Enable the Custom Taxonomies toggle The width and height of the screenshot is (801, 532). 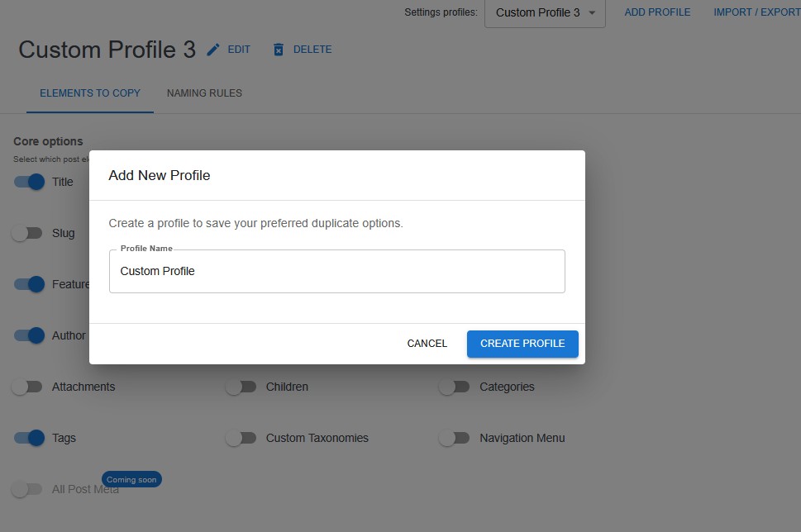[x=241, y=438]
